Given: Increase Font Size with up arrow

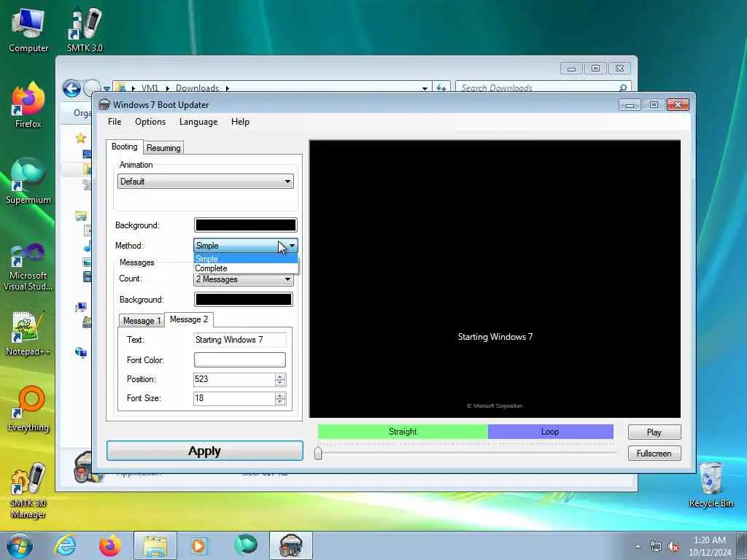Looking at the screenshot, I should click(x=280, y=395).
